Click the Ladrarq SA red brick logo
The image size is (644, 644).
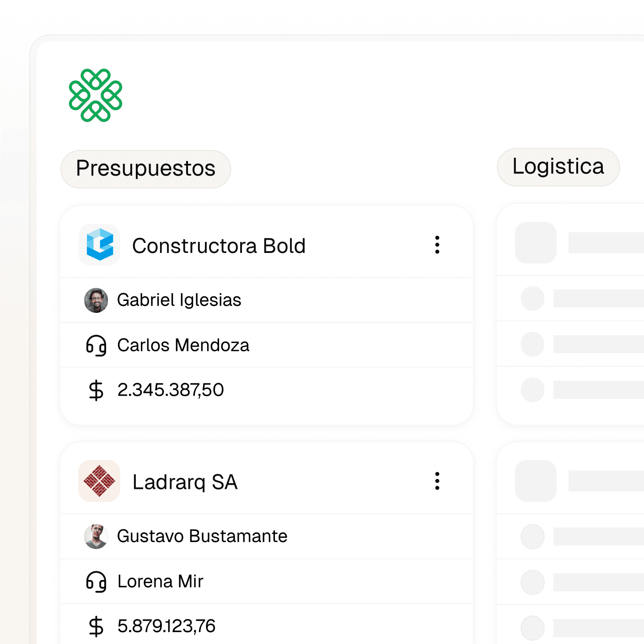tap(99, 481)
